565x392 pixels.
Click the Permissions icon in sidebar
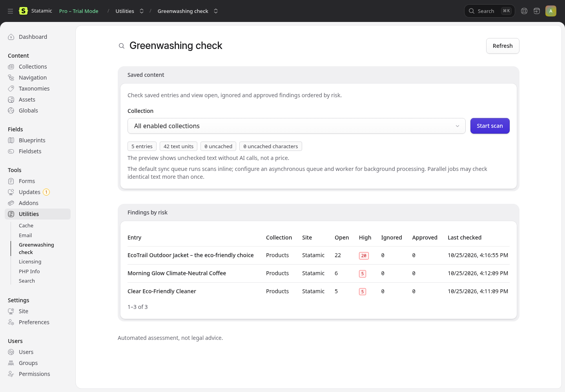pos(11,374)
